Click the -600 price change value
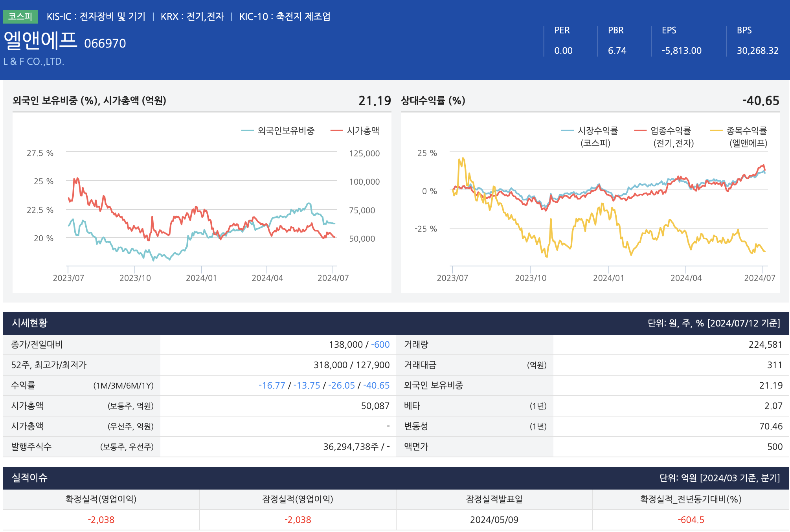 (x=380, y=345)
